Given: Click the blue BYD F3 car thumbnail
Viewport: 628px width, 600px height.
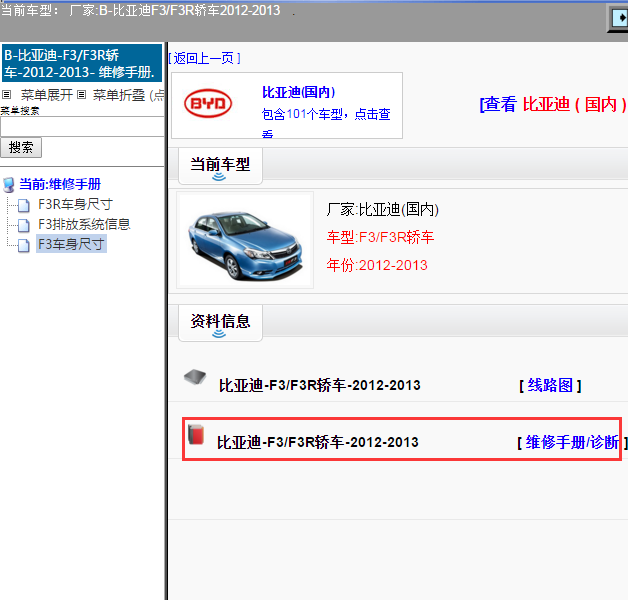Looking at the screenshot, I should [245, 240].
